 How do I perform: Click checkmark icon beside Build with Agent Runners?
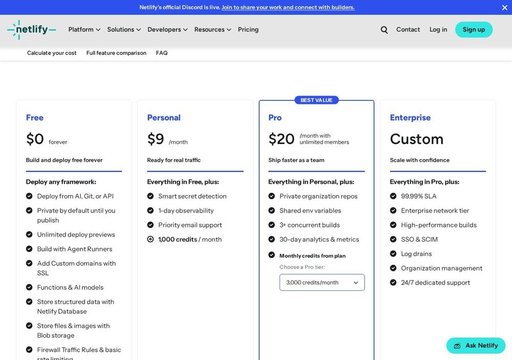29,249
